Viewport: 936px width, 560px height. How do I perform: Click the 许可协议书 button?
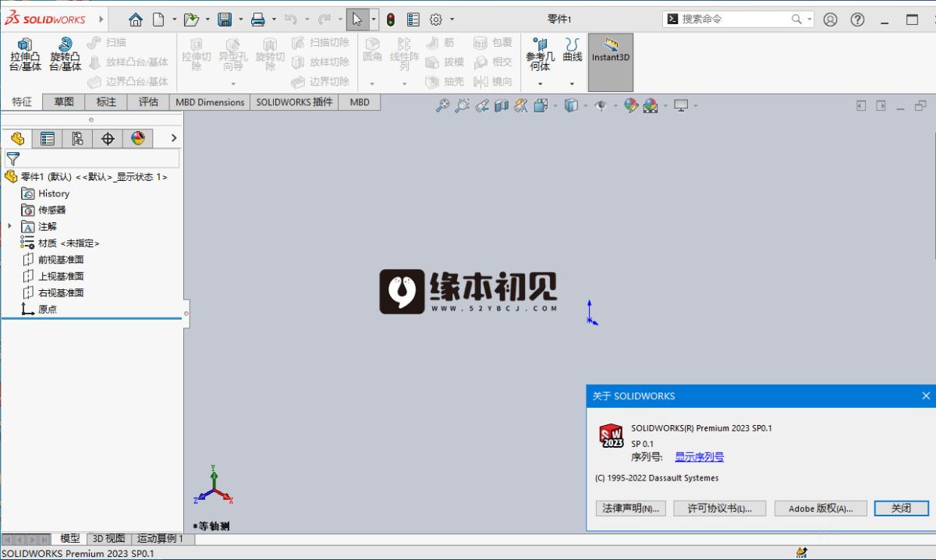[720, 508]
